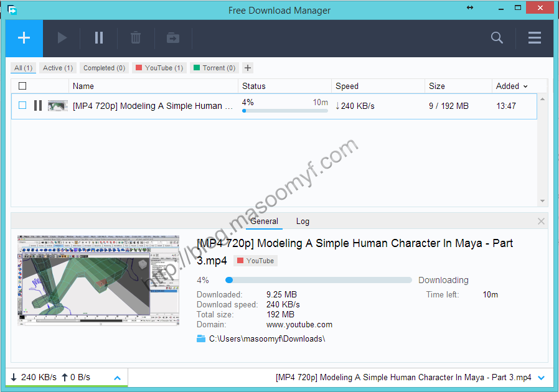559x392 pixels.
Task: Click the file name in the bottom status bar
Action: (x=403, y=378)
